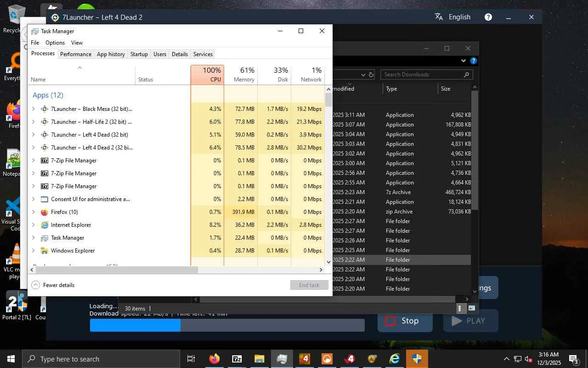Click the 'Apps (12)' group heading
The height and width of the screenshot is (368, 588).
48,95
